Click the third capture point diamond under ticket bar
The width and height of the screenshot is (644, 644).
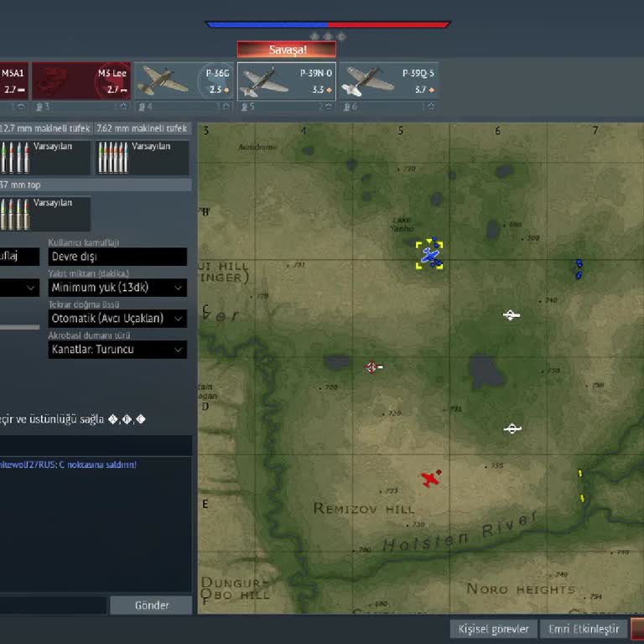click(x=341, y=37)
